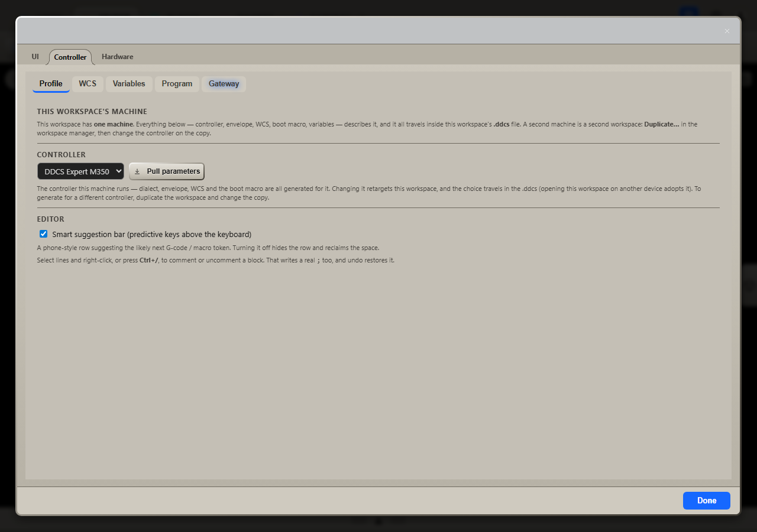This screenshot has width=757, height=532.
Task: Show the Program sub-tab
Action: click(177, 84)
